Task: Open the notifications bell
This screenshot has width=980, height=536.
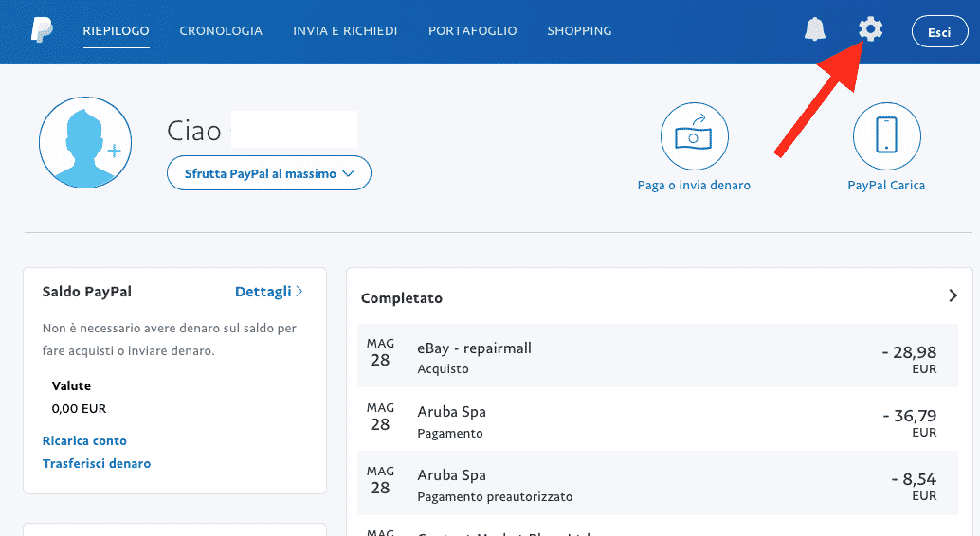Action: (x=814, y=29)
